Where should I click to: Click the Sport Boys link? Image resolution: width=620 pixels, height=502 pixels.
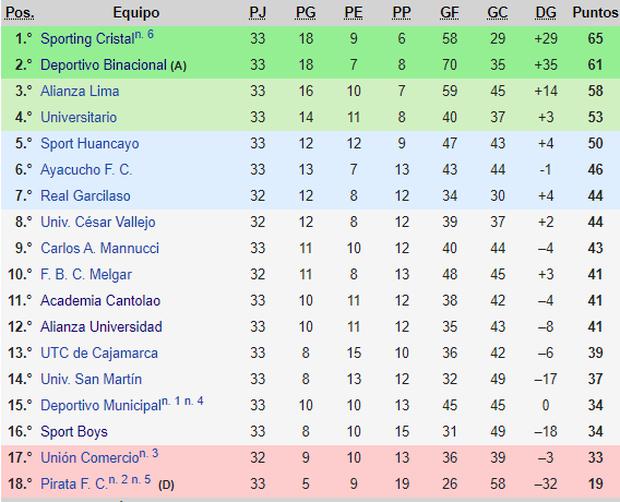point(73,432)
